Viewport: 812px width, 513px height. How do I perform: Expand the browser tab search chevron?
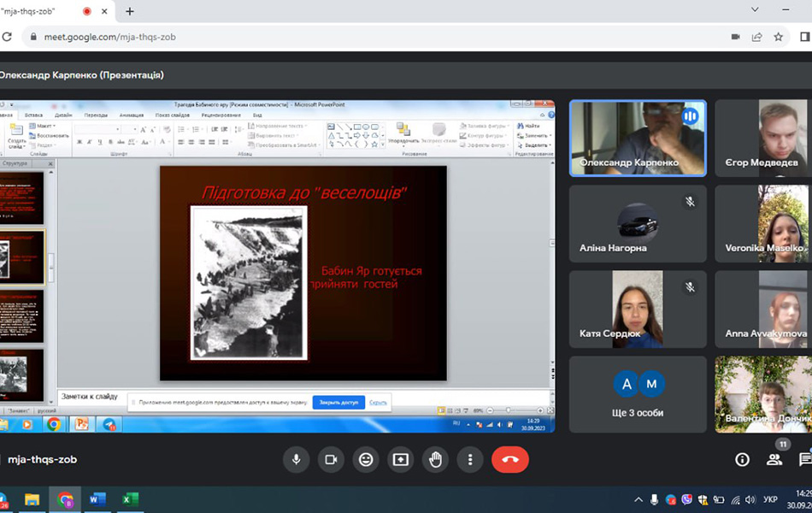[756, 10]
